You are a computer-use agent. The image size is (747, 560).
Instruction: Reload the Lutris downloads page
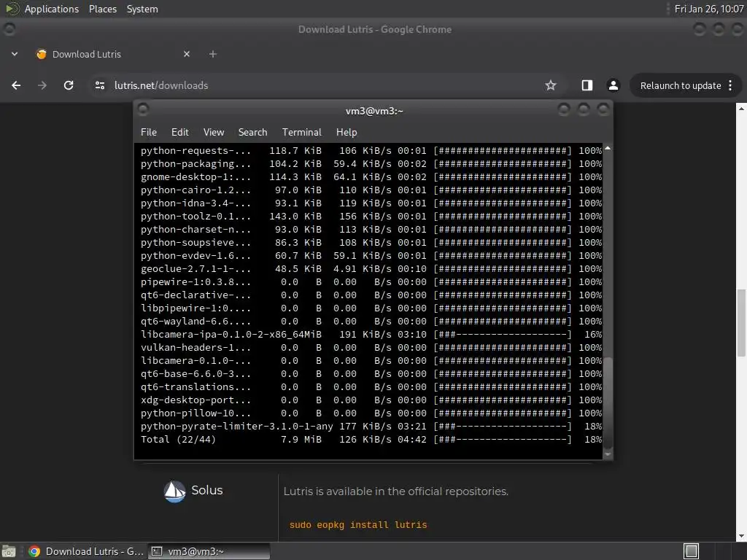(69, 85)
